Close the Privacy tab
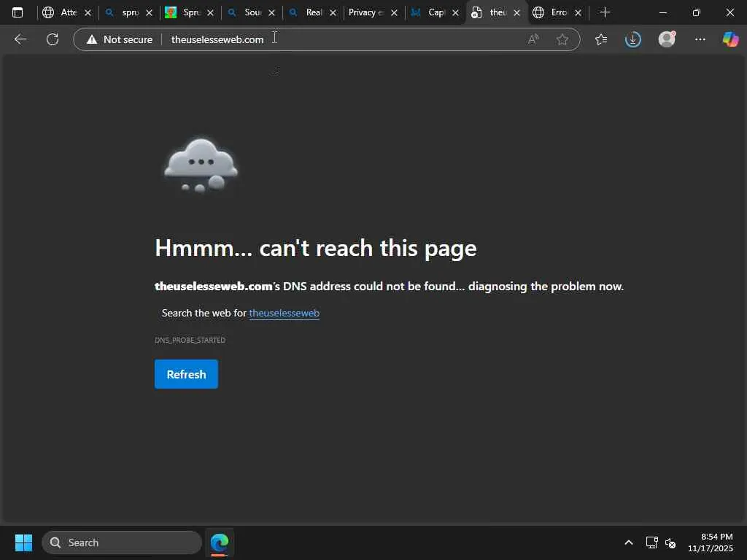The image size is (747, 560). point(394,13)
